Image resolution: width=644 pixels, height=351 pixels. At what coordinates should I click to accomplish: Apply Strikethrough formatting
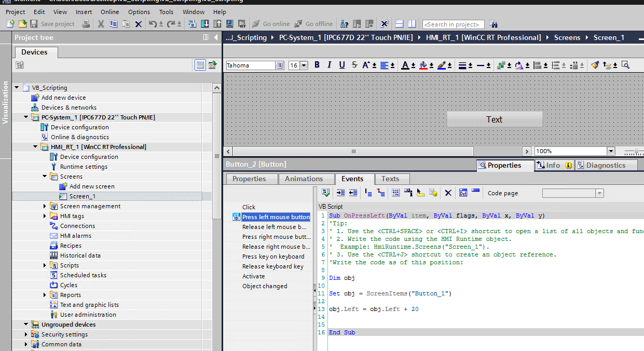pos(354,65)
